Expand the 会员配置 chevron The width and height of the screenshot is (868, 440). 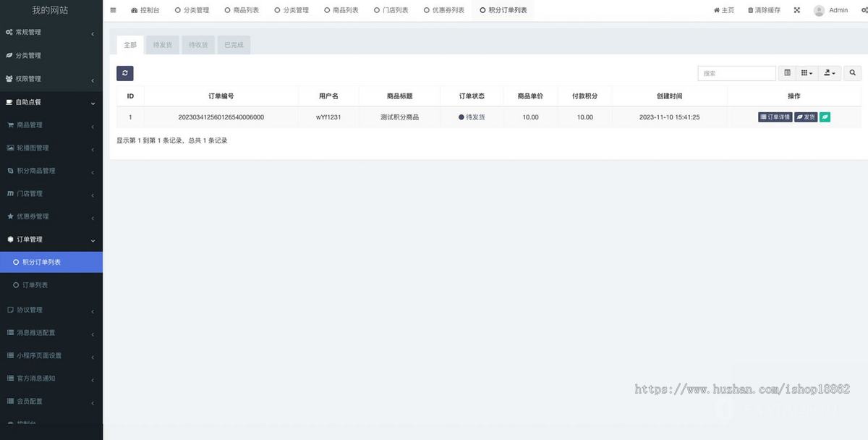click(93, 403)
